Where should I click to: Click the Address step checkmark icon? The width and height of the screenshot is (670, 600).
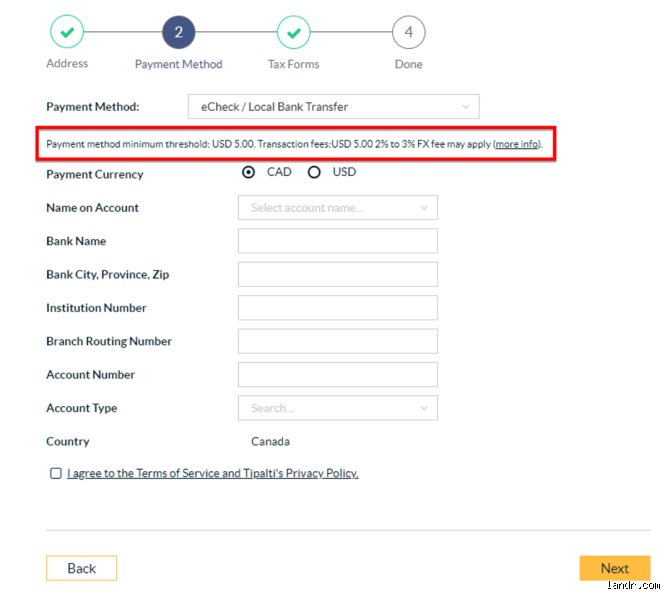click(67, 32)
